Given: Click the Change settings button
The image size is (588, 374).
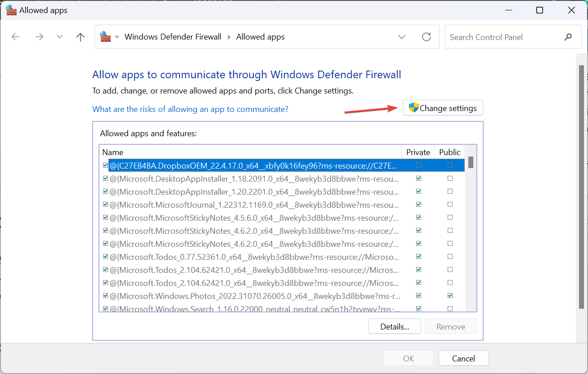Looking at the screenshot, I should click(443, 108).
